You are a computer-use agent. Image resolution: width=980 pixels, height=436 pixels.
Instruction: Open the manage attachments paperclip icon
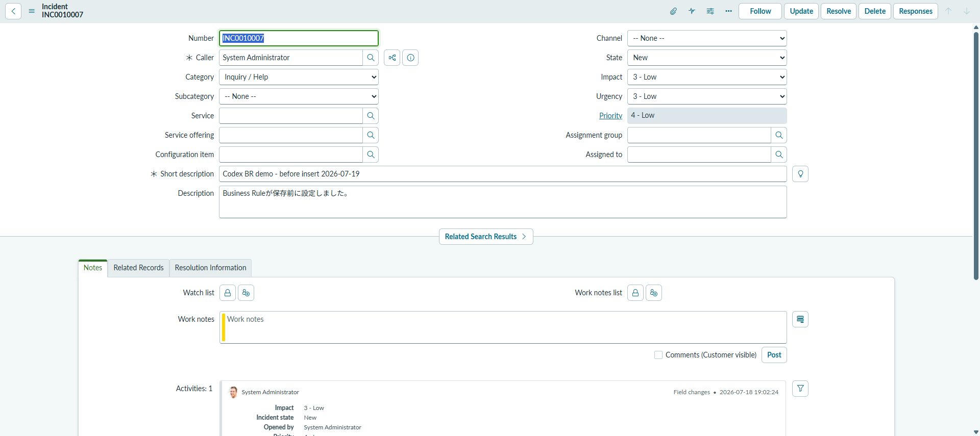pos(673,11)
